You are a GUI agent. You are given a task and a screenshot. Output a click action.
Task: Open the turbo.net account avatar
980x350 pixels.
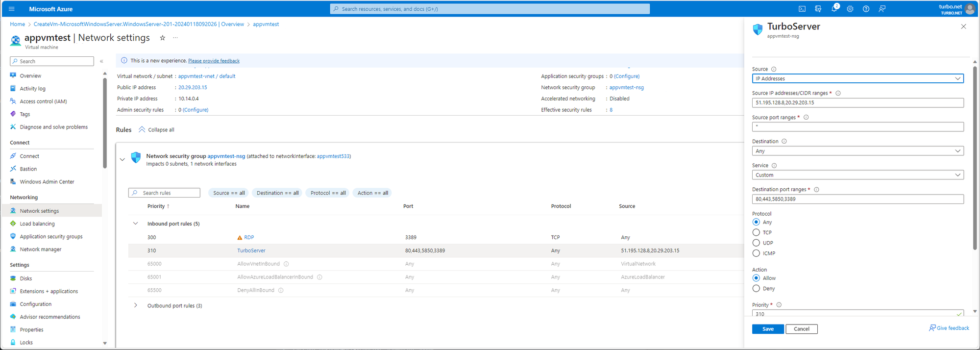(970, 9)
